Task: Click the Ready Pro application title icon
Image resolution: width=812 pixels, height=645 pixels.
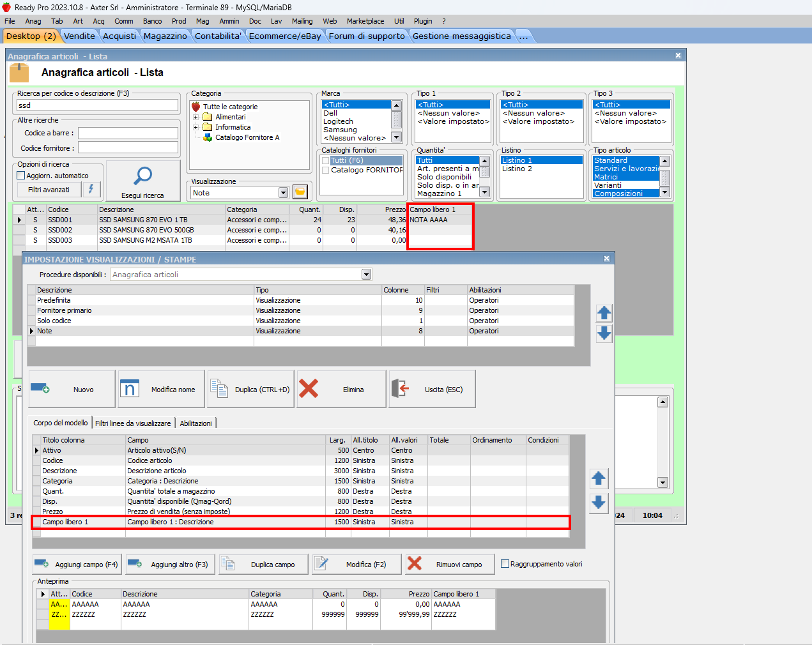Action: pyautogui.click(x=6, y=7)
